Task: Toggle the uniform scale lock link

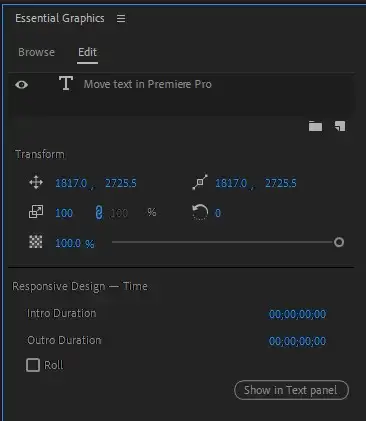Action: click(x=99, y=212)
